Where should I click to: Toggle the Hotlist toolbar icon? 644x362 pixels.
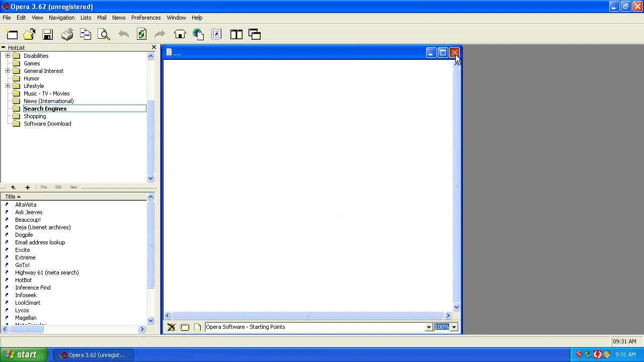point(216,34)
